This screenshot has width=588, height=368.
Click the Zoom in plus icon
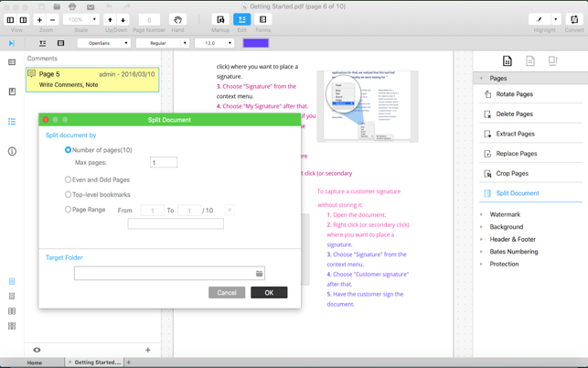(39, 19)
